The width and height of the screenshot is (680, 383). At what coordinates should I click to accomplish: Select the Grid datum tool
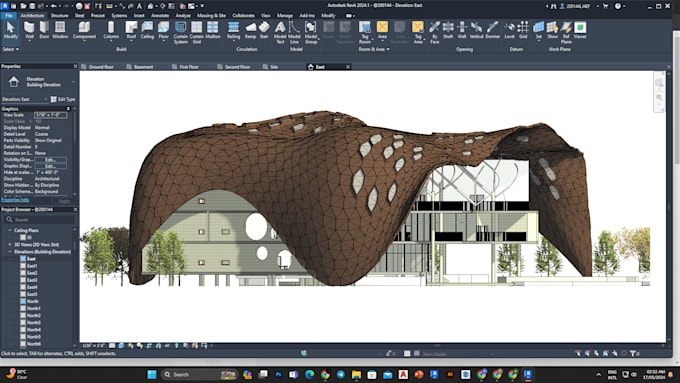click(x=523, y=30)
